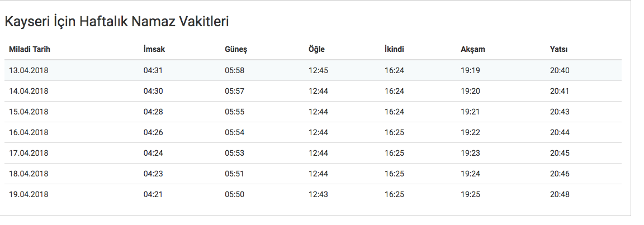This screenshot has width=644, height=225.
Task: Select the 14.04.2018 date cell
Action: [29, 91]
